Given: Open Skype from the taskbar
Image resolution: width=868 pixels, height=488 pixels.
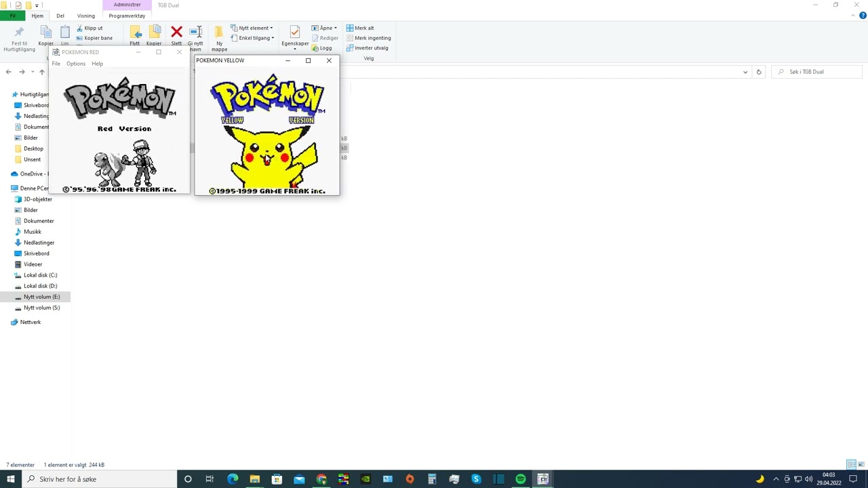Looking at the screenshot, I should pos(476,479).
